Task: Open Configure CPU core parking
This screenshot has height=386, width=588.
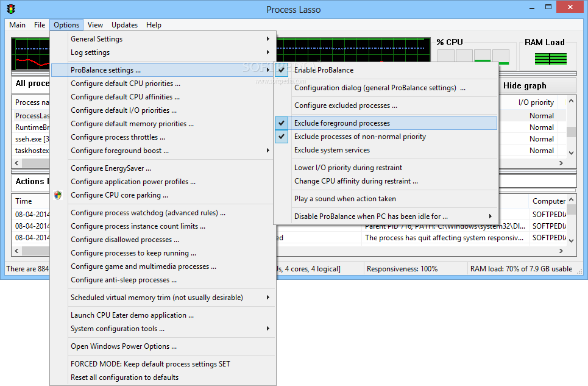Action: pyautogui.click(x=163, y=195)
